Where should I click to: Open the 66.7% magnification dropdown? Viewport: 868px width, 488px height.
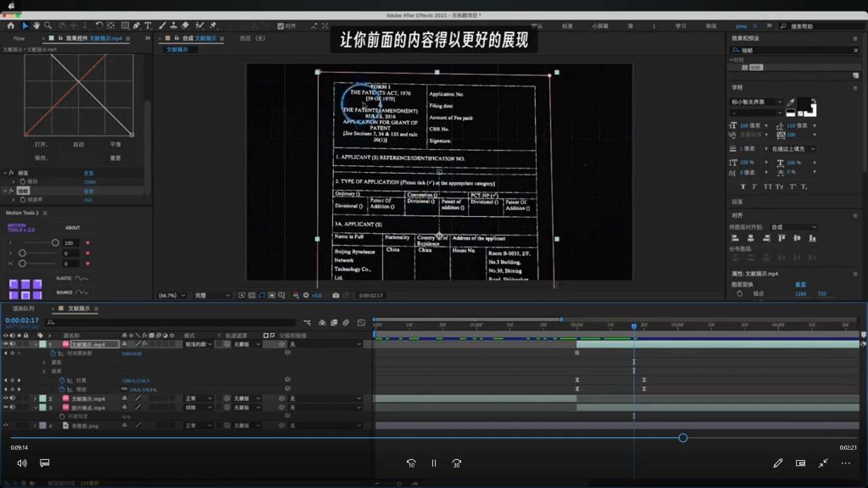click(x=172, y=296)
